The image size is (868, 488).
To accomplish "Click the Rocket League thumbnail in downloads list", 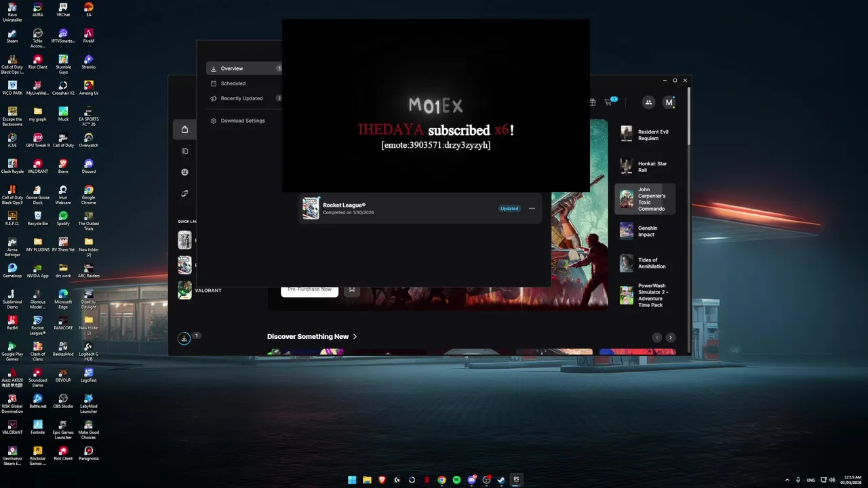I will [311, 208].
